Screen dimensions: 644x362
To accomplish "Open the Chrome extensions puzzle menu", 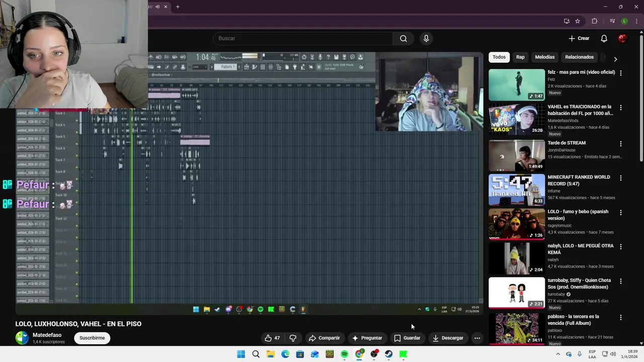I will 594,21.
